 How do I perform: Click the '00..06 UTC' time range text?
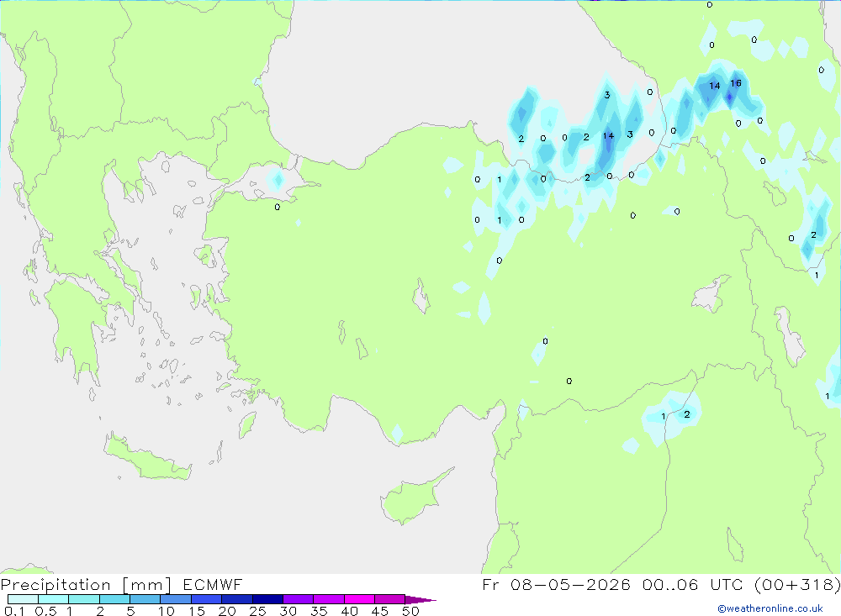coord(694,584)
